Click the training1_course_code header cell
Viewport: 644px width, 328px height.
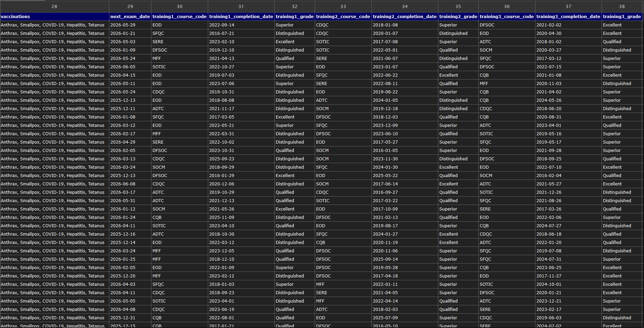click(179, 16)
